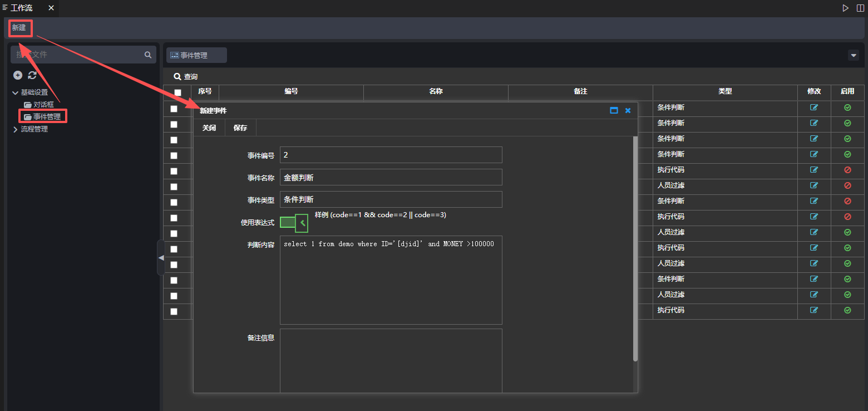Click the 查询 button
This screenshot has height=411, width=868.
coord(186,76)
